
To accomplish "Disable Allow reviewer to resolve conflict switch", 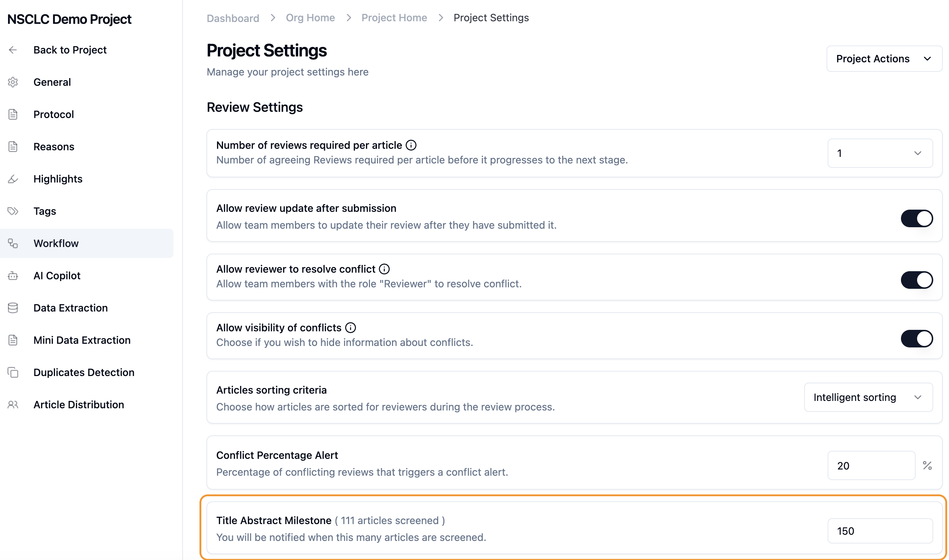I will click(x=916, y=280).
